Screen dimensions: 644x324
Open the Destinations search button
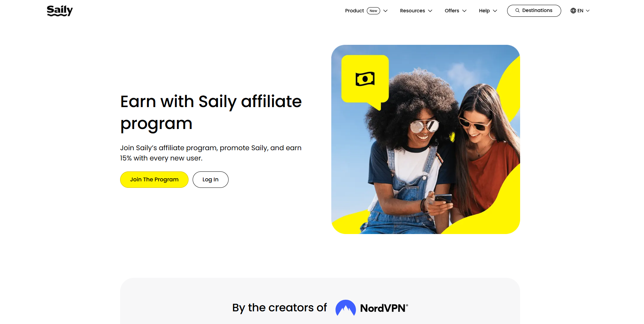click(534, 11)
